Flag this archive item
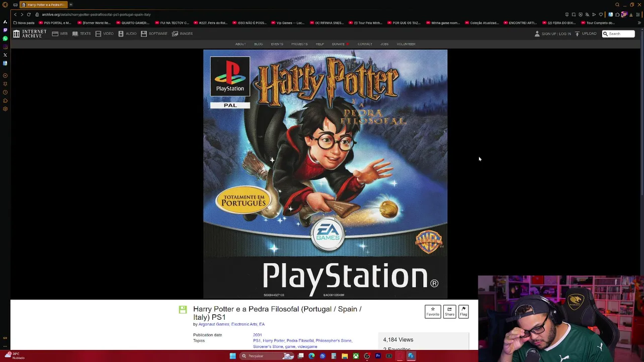Screen dimensions: 644x362 coord(463,311)
